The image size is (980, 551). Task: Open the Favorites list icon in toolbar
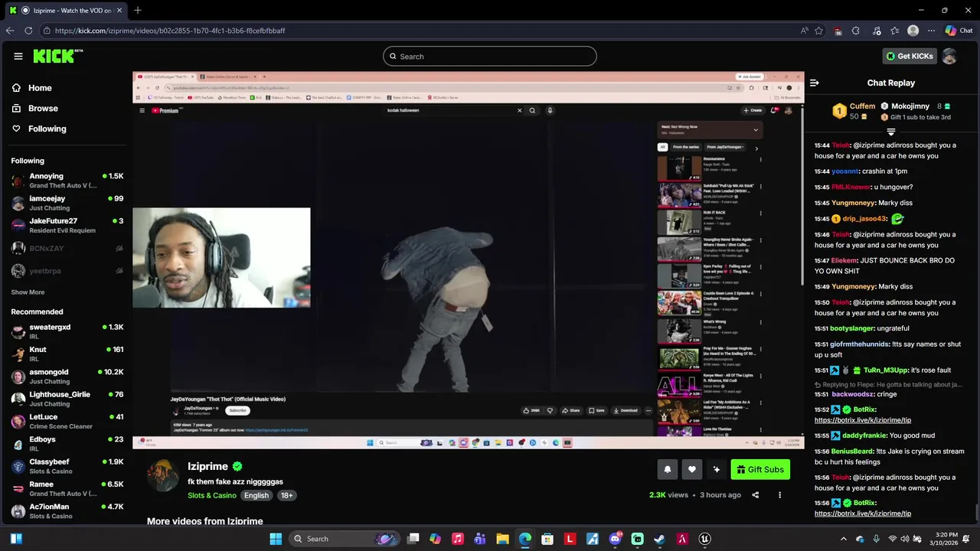[895, 31]
